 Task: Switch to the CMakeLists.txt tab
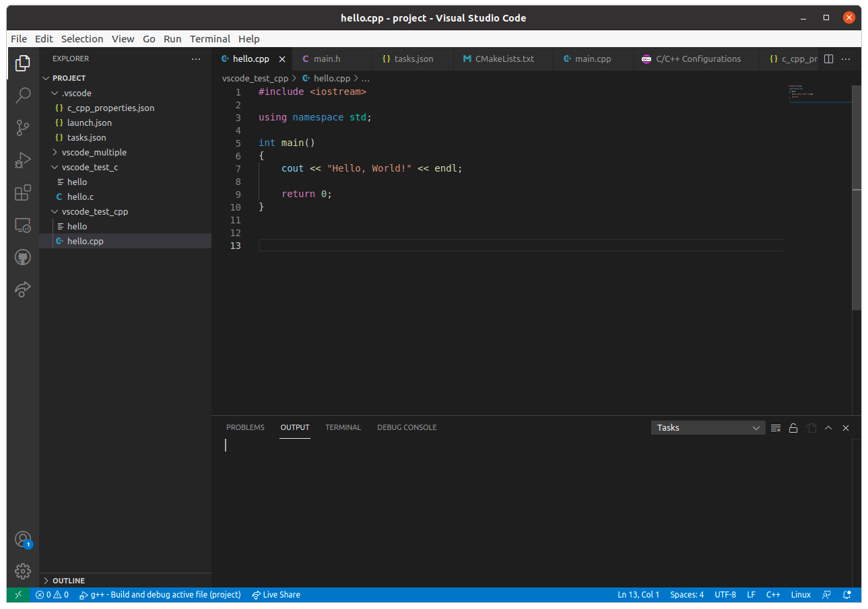point(504,59)
